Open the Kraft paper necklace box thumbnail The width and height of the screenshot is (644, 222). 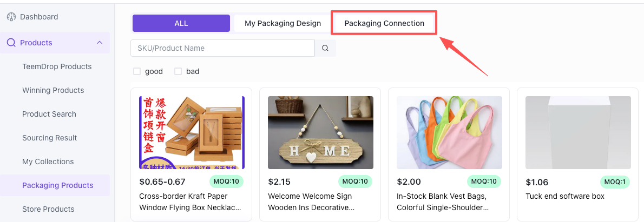click(x=192, y=133)
